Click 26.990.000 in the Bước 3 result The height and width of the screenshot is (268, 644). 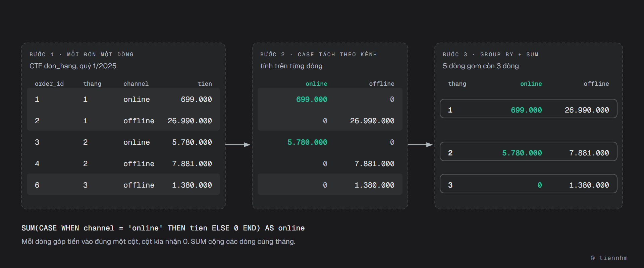587,110
